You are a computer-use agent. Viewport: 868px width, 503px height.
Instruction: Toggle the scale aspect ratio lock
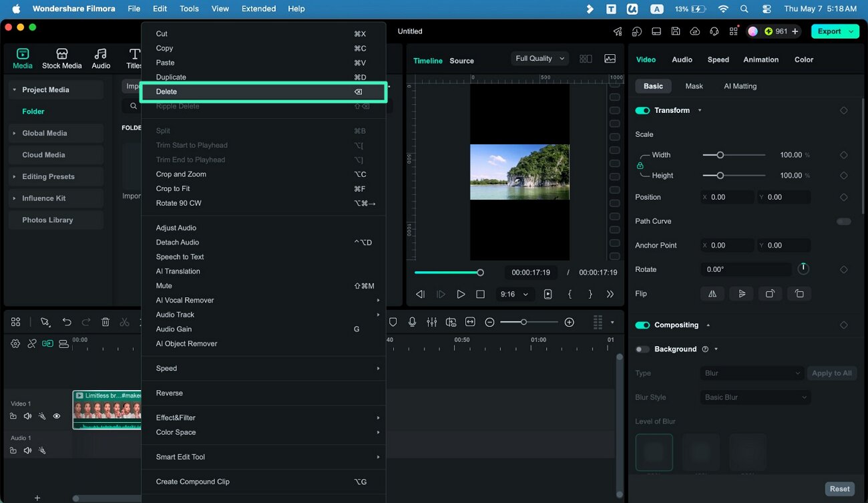(640, 165)
